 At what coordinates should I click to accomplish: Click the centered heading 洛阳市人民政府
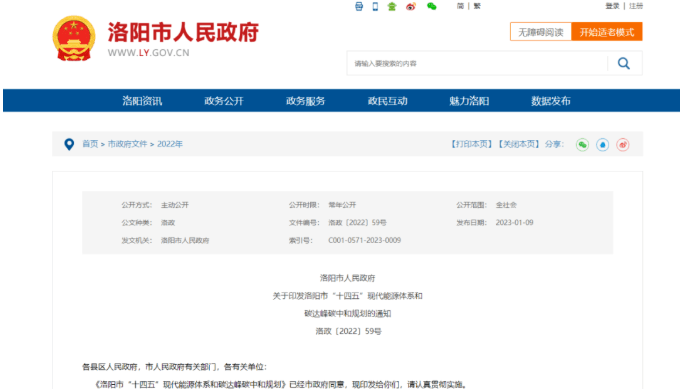pyautogui.click(x=347, y=278)
